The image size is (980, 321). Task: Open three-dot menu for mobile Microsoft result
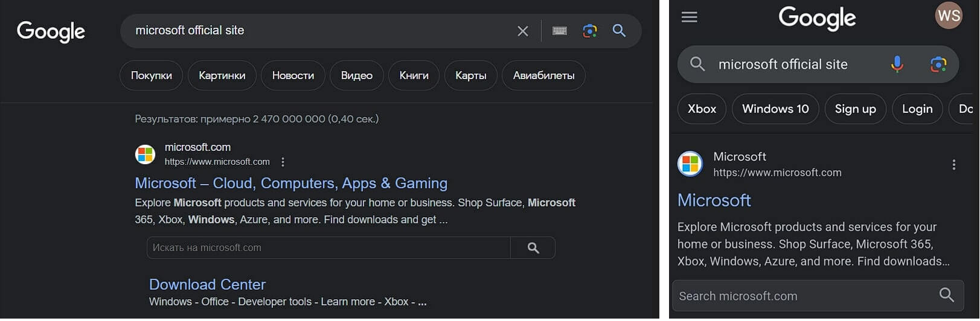coord(954,165)
